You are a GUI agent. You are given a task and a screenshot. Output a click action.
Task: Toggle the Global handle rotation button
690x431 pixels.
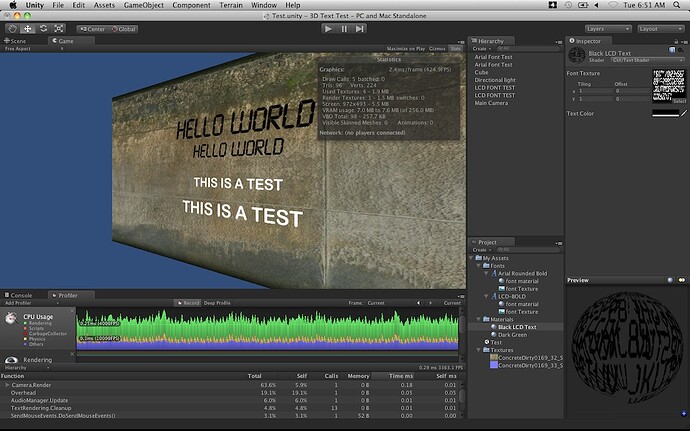124,29
